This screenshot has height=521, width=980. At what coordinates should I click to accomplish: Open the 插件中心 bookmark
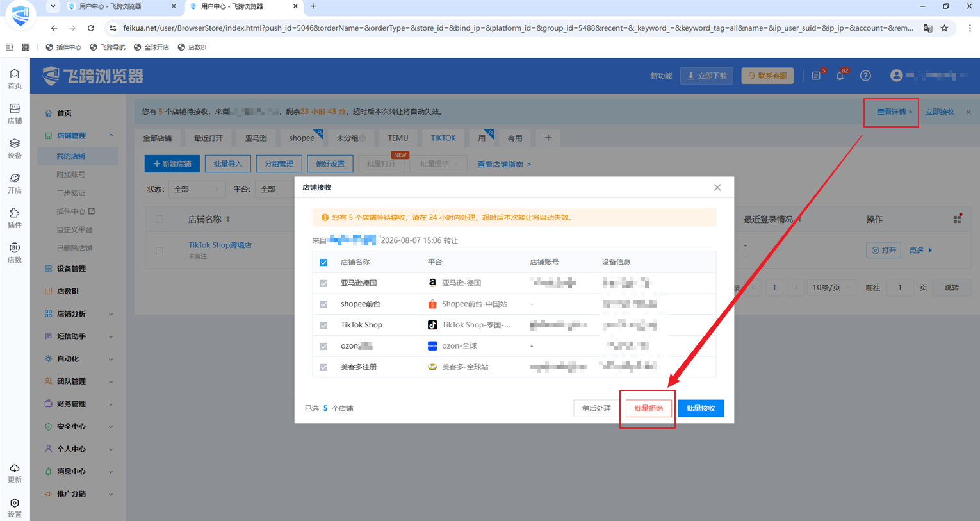pos(63,47)
